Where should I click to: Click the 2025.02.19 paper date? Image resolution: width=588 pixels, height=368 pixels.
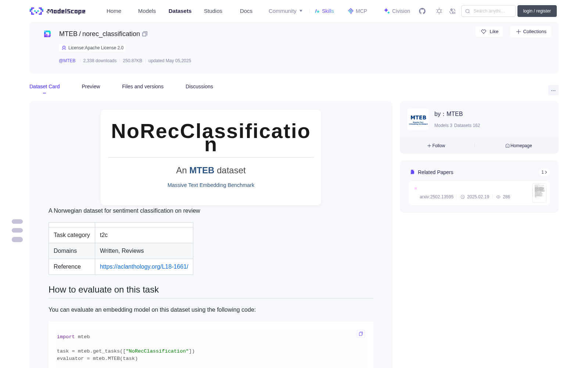[478, 197]
